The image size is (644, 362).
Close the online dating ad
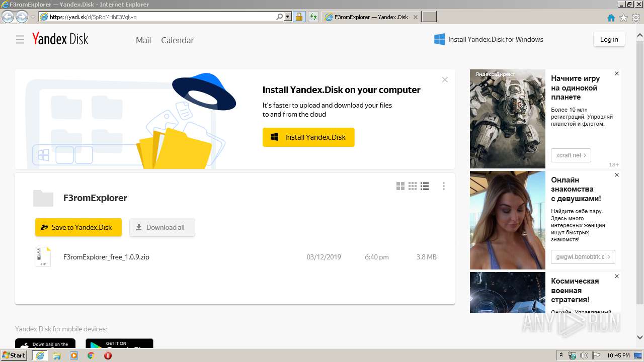pyautogui.click(x=617, y=175)
